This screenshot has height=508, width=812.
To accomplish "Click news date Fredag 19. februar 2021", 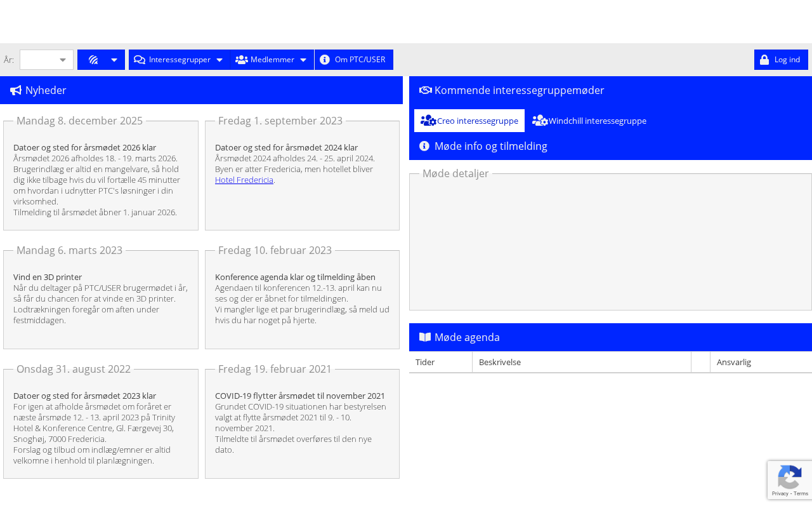I will [x=275, y=369].
